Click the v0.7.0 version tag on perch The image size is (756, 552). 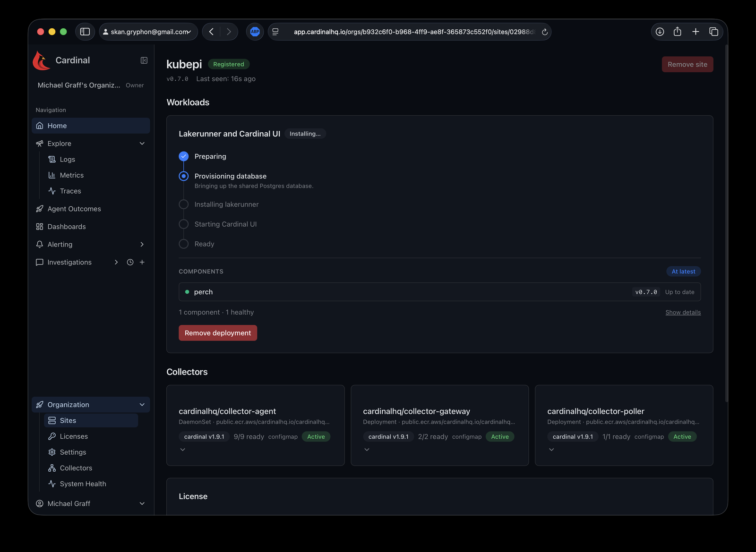coord(646,292)
